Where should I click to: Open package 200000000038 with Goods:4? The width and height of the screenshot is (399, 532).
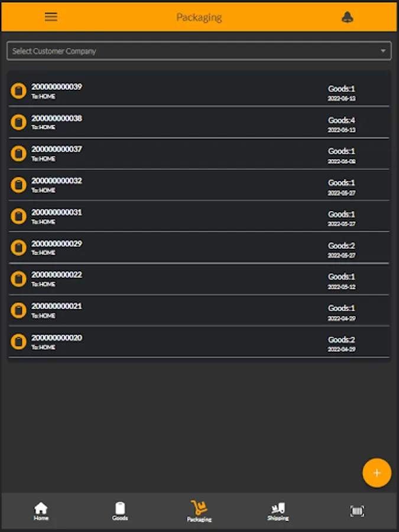coord(199,122)
